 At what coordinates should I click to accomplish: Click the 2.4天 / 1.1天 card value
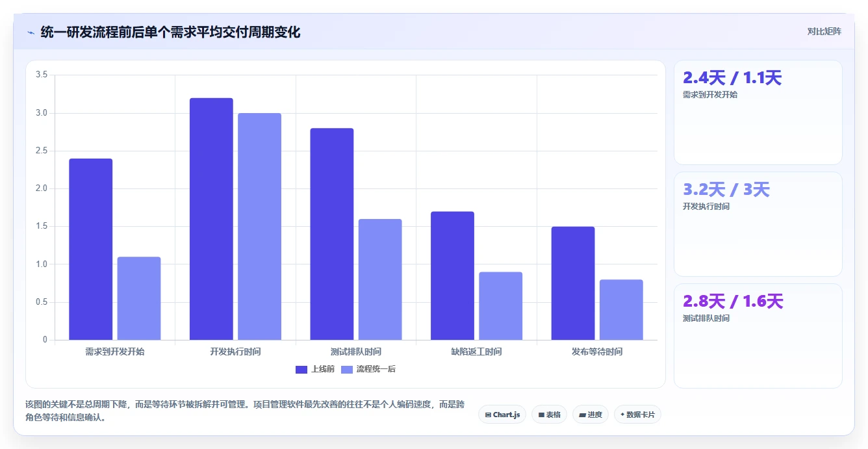pos(732,78)
